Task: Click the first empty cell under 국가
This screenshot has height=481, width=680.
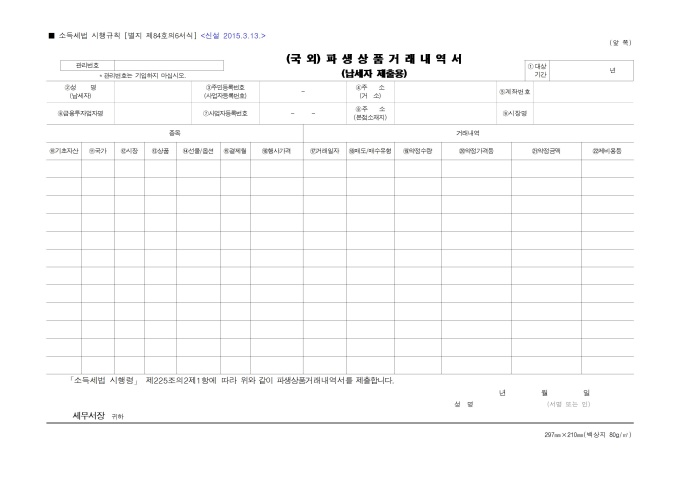Action: (98, 168)
